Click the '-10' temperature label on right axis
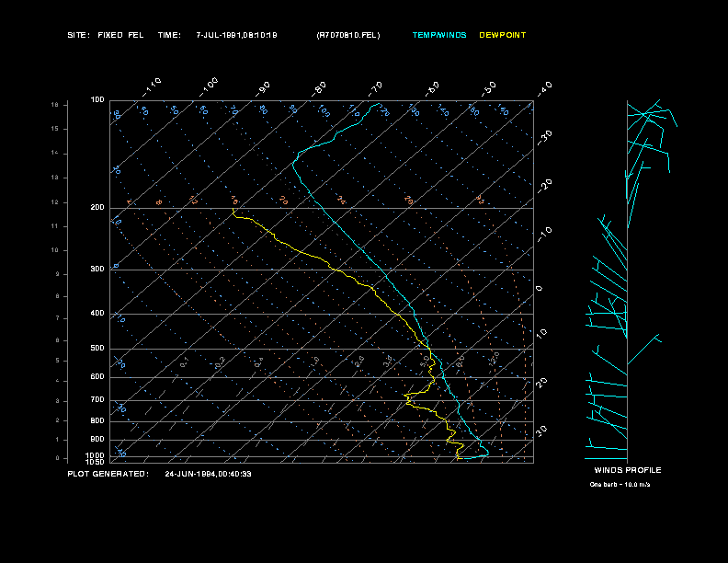This screenshot has height=563, width=728. (544, 234)
